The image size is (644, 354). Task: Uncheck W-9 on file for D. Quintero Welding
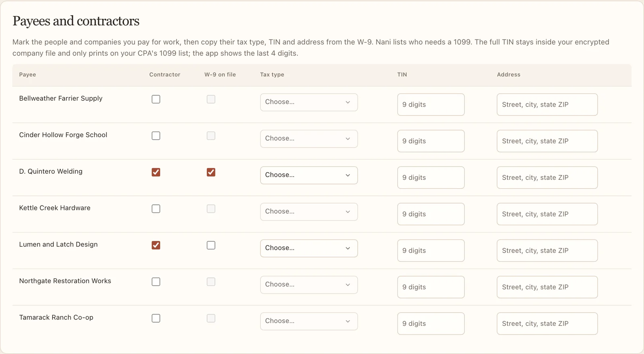click(x=211, y=172)
